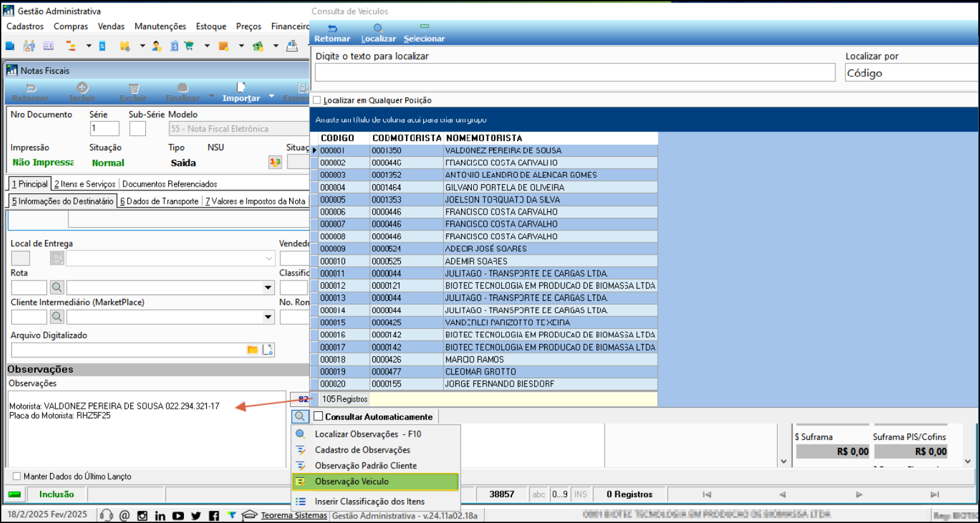The height and width of the screenshot is (523, 980).
Task: Open the Twitter icon in status bar
Action: tap(196, 515)
